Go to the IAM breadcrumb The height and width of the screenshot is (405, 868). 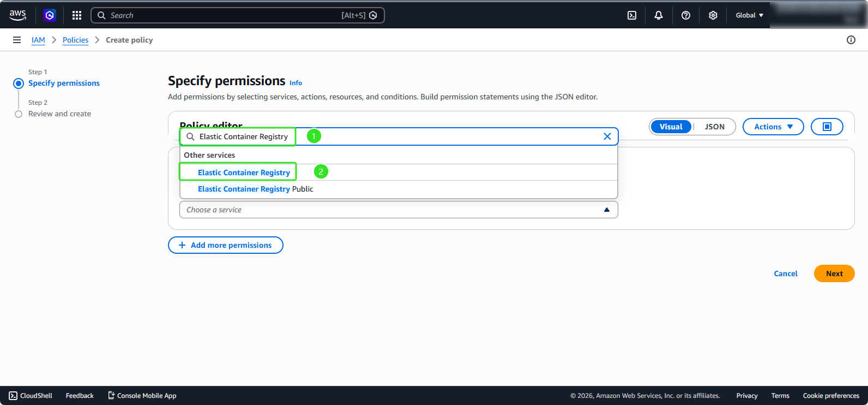[x=38, y=40]
